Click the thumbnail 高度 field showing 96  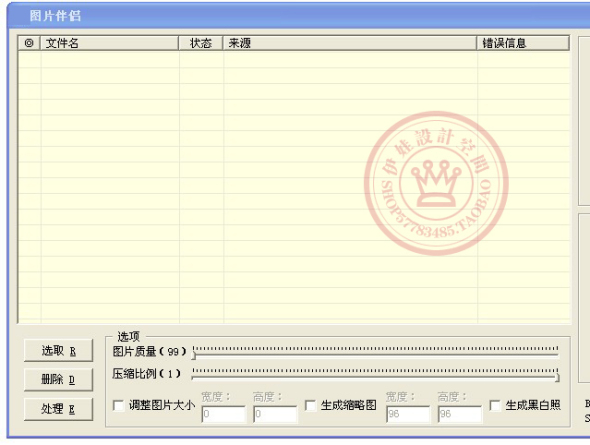click(460, 414)
